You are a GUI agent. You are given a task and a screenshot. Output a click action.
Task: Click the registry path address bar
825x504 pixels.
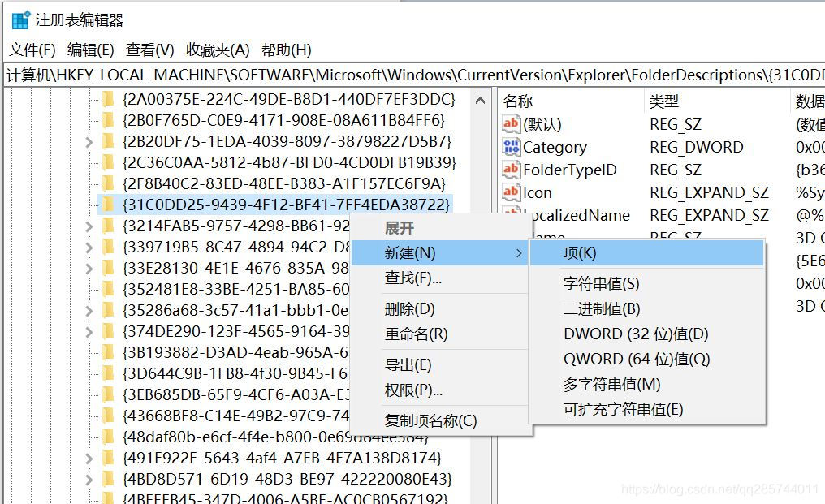pyautogui.click(x=413, y=75)
